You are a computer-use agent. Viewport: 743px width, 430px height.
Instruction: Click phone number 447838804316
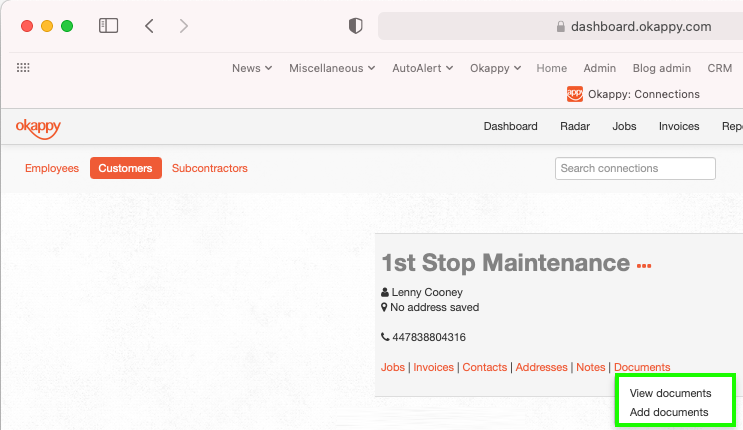[x=429, y=337]
